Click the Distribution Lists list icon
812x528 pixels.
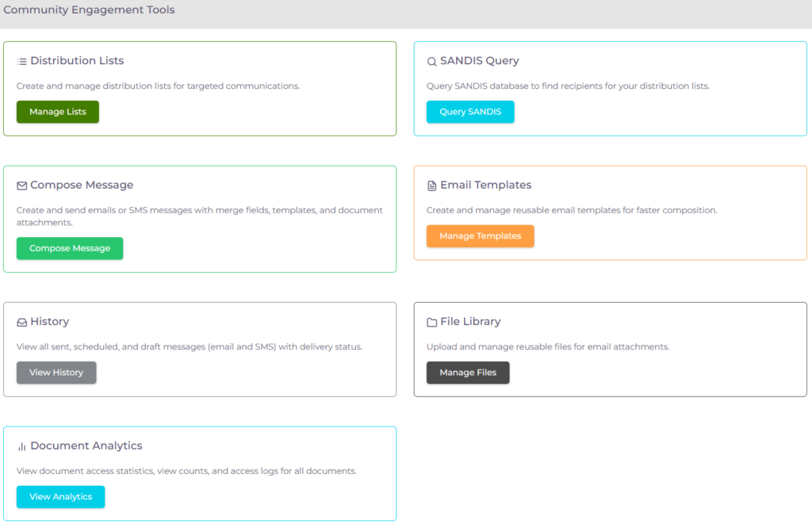pos(21,62)
